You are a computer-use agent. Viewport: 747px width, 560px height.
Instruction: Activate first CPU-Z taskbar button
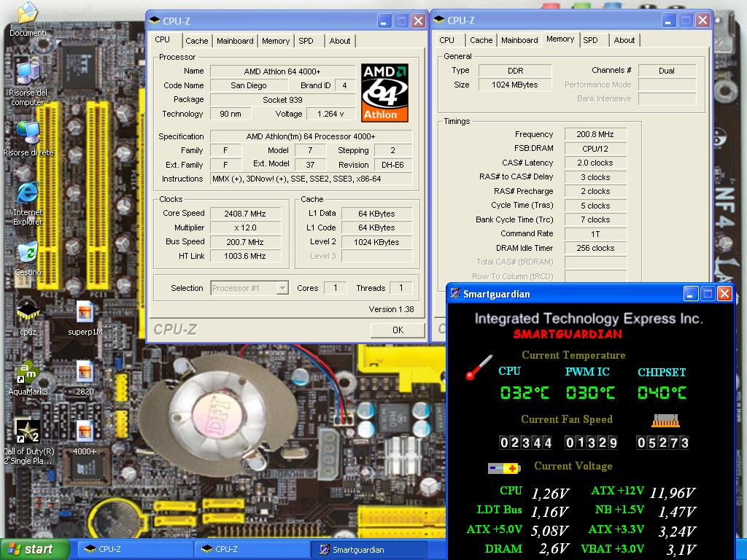click(134, 549)
